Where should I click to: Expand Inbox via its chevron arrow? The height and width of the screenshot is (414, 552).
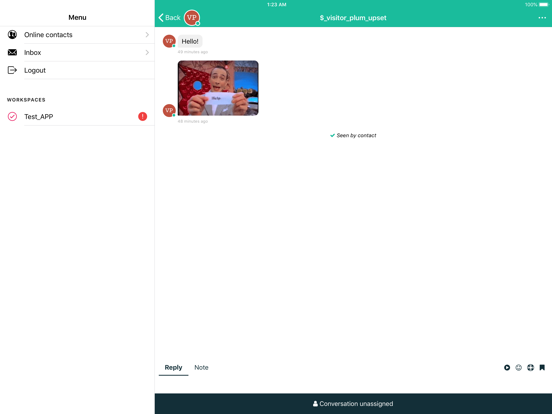(147, 52)
